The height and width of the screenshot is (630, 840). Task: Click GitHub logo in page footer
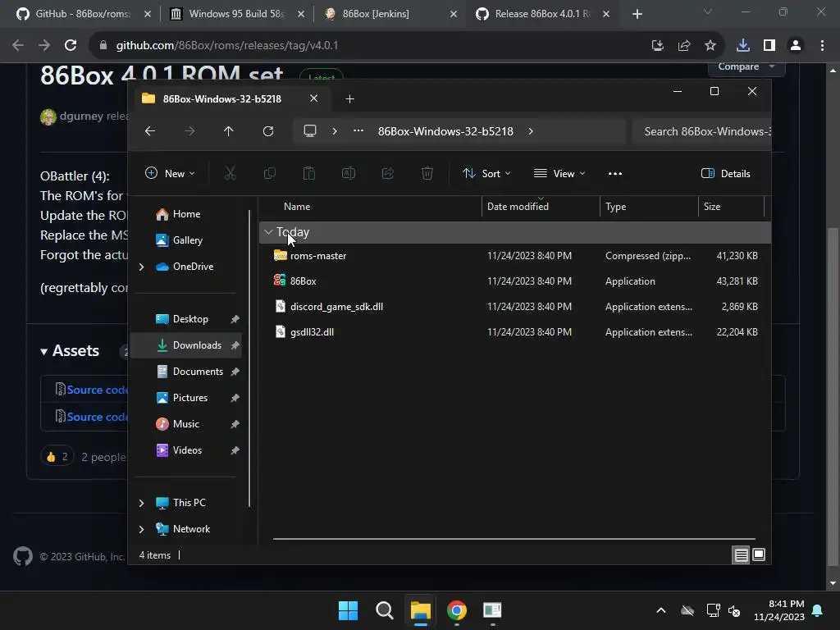click(x=23, y=557)
